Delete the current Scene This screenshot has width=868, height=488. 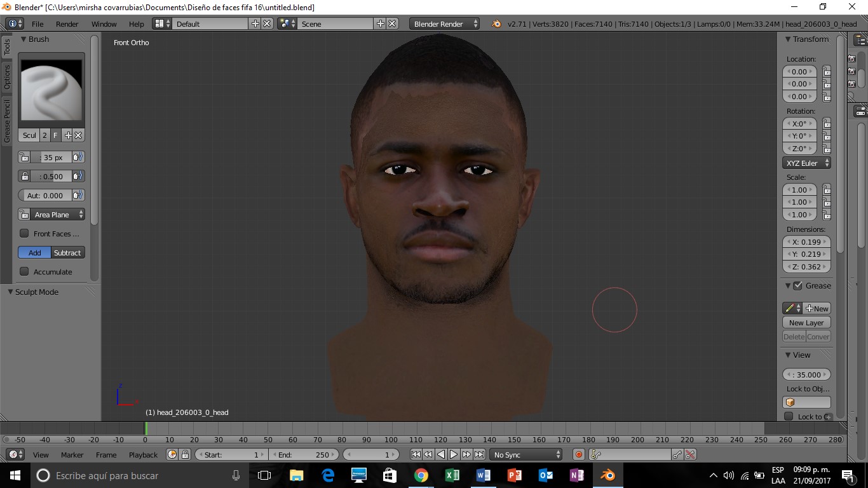392,24
